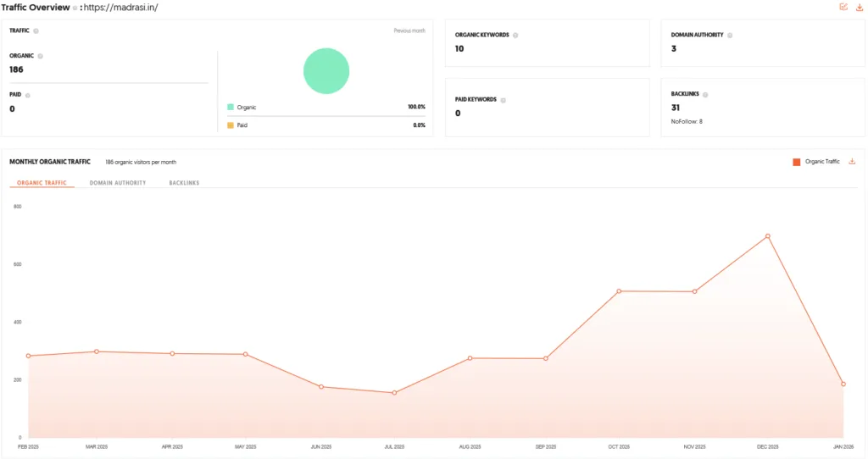Click the info icon next to ORGANIC KEYWORDS
This screenshot has height=459, width=868.
point(515,36)
